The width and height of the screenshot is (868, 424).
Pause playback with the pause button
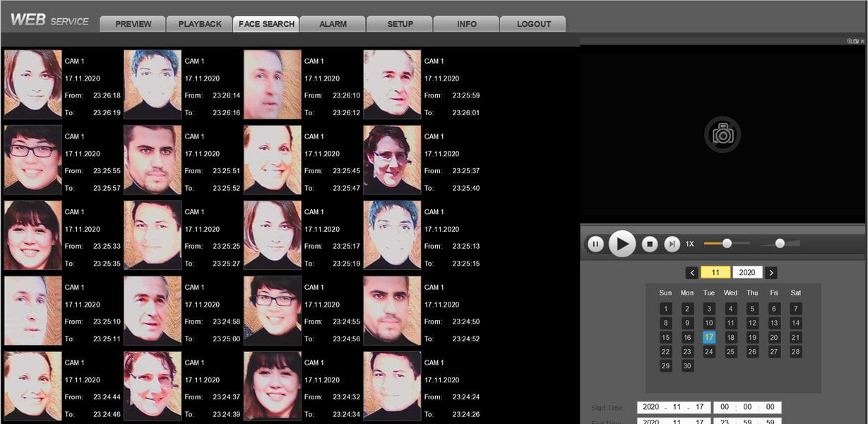596,244
